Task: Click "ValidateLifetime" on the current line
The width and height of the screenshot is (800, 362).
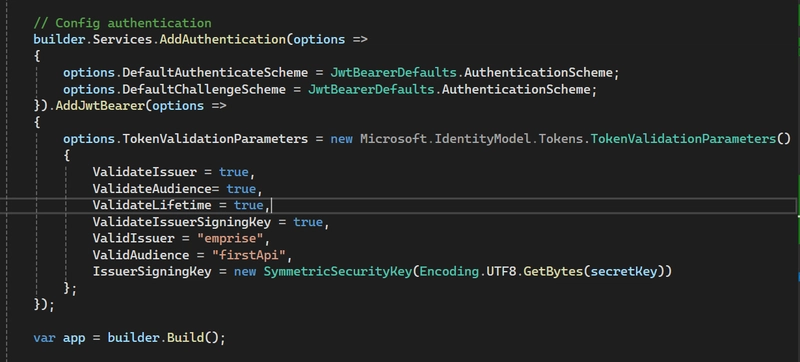Action: pyautogui.click(x=152, y=205)
